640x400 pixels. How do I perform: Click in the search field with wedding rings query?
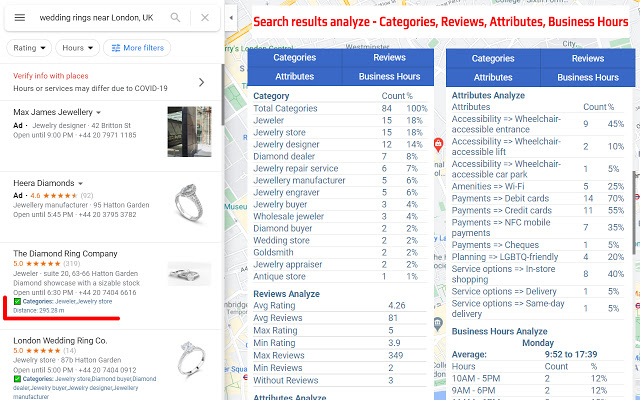(x=96, y=18)
